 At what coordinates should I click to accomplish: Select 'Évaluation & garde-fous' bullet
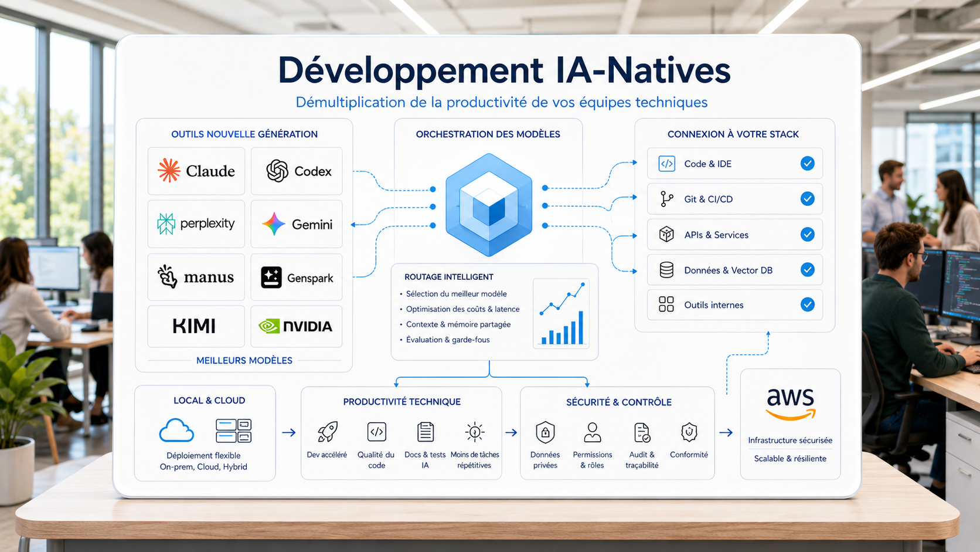448,340
